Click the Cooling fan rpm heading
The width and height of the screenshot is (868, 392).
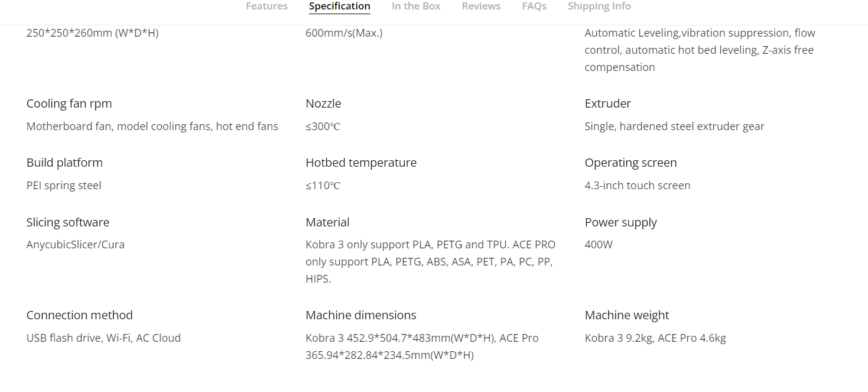click(69, 103)
